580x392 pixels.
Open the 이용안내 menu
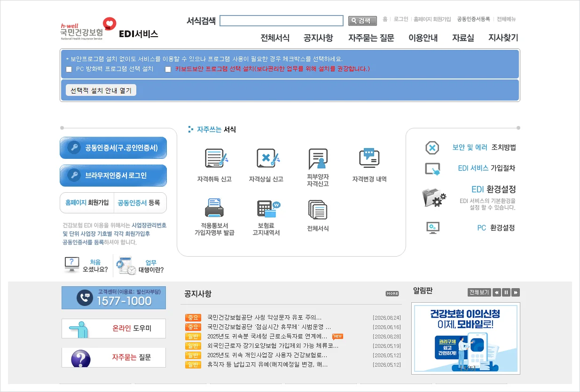tap(423, 38)
